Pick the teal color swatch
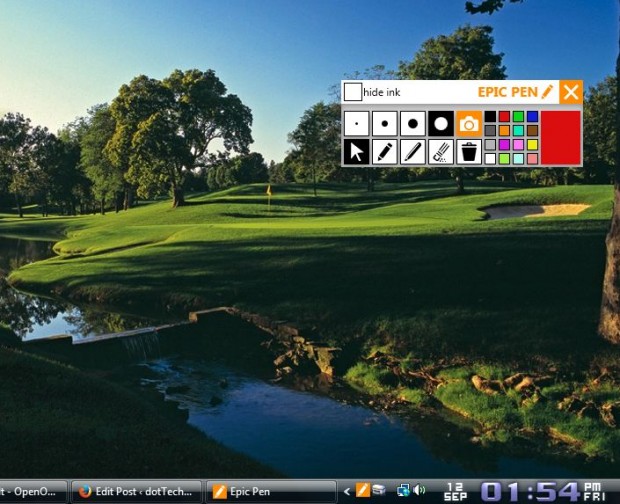The image size is (620, 504). tap(518, 130)
